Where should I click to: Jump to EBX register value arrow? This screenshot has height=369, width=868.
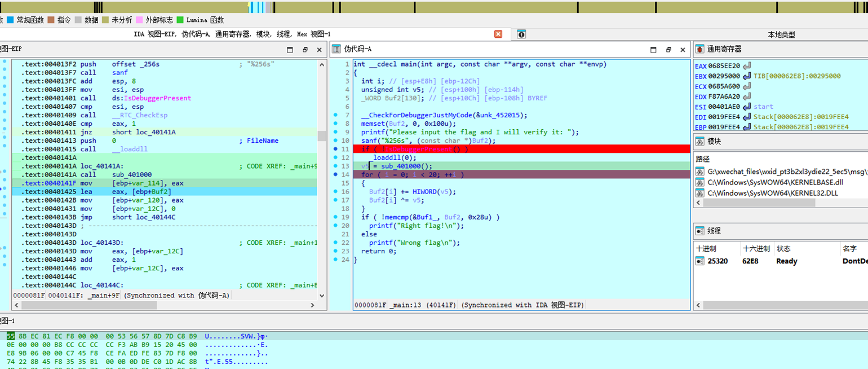[x=747, y=76]
